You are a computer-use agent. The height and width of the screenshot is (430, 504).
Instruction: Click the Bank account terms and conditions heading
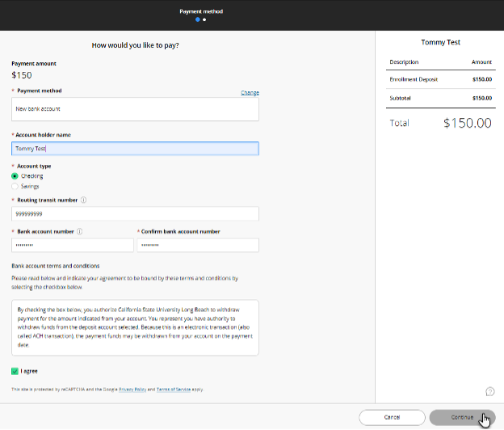click(x=56, y=266)
